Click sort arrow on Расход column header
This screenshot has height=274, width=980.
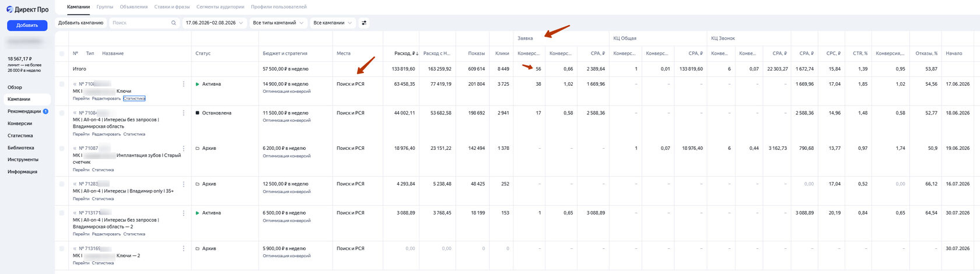coord(417,54)
